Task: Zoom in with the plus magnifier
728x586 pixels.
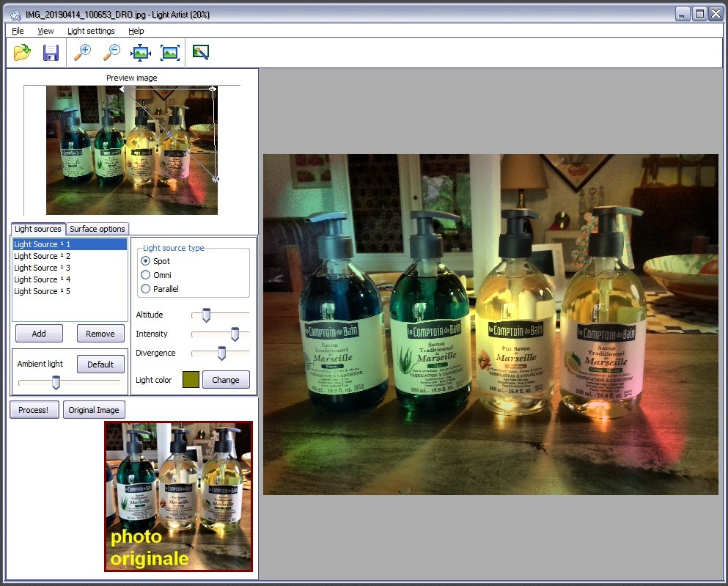Action: (x=83, y=53)
